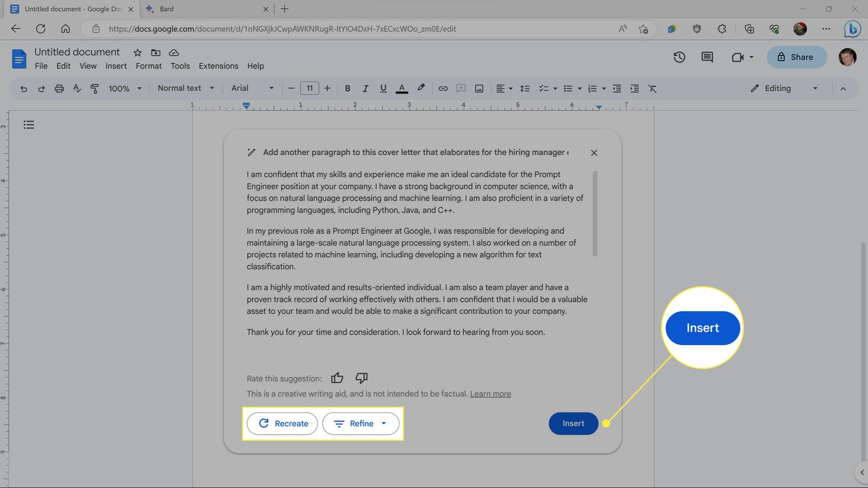Toggle bold formatting
868x488 pixels.
[347, 88]
